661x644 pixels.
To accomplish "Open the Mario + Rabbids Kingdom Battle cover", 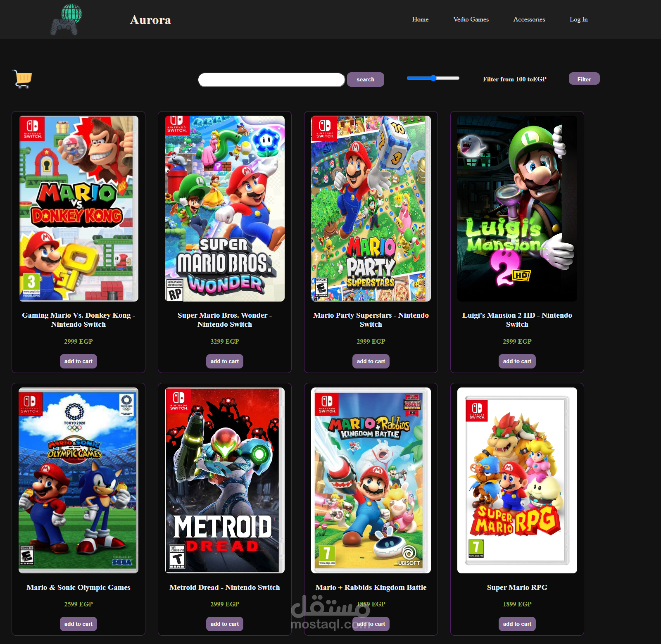I will pyautogui.click(x=371, y=480).
